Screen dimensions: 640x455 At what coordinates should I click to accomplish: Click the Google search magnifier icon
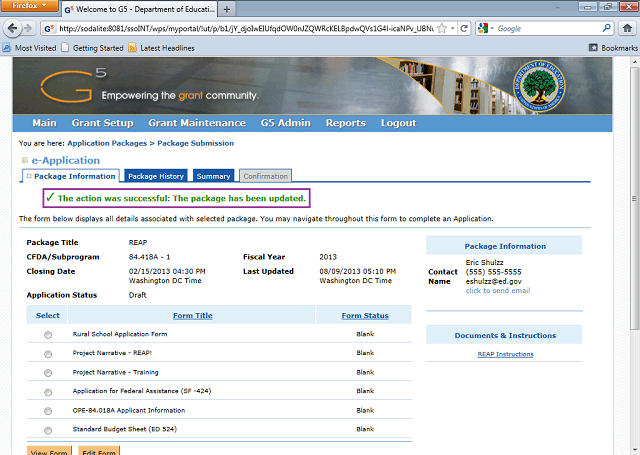click(x=607, y=28)
